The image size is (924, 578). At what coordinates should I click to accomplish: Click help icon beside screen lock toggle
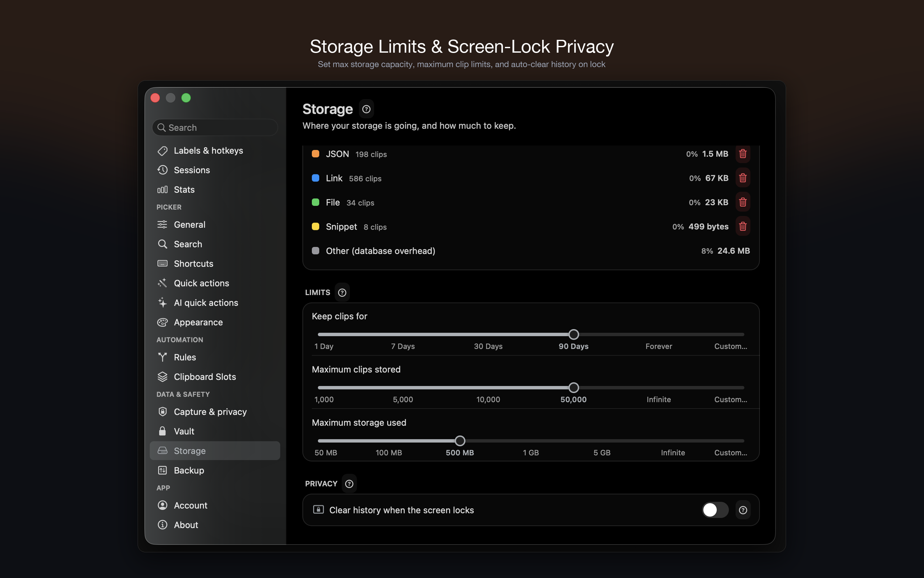[x=743, y=510]
